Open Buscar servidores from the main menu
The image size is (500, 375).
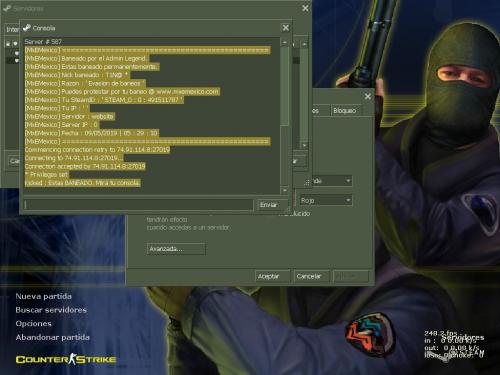(x=51, y=310)
